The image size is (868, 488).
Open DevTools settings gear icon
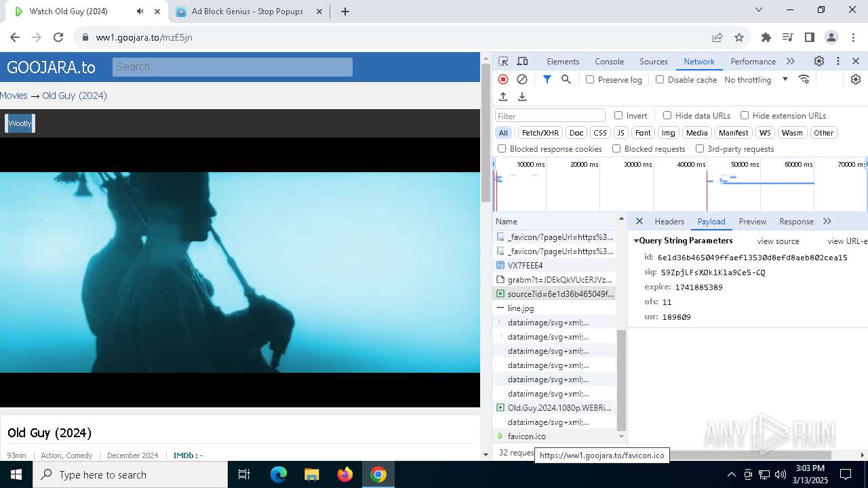819,61
